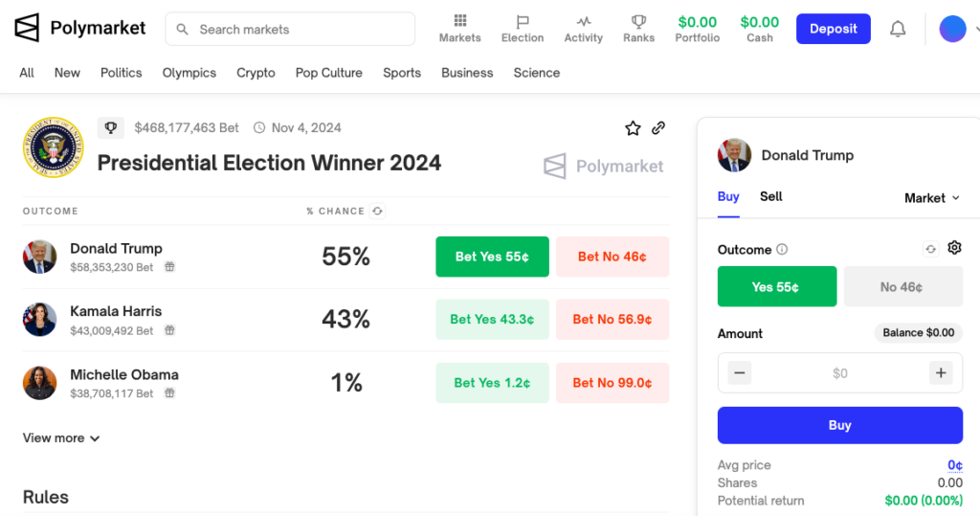
Task: Open the Crypto category
Action: [256, 73]
